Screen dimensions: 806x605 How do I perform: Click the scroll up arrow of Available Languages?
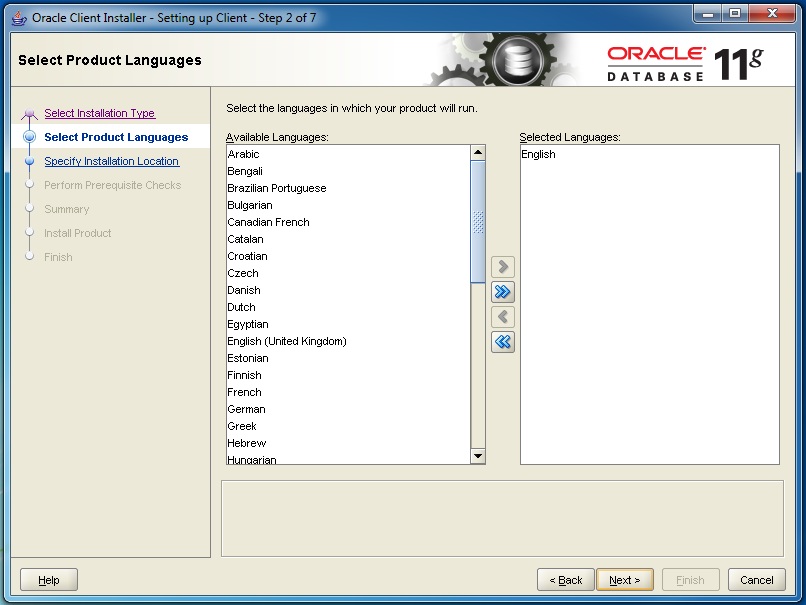(x=478, y=152)
